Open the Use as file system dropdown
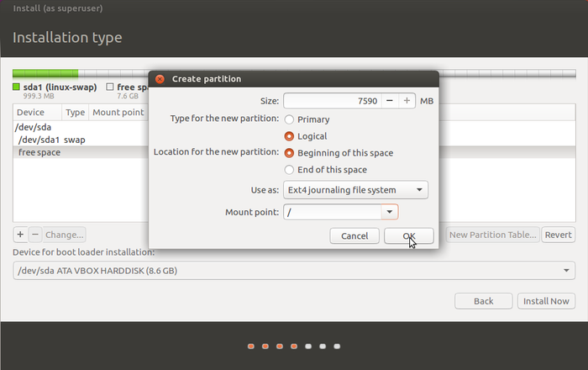This screenshot has width=588, height=370. coord(355,190)
